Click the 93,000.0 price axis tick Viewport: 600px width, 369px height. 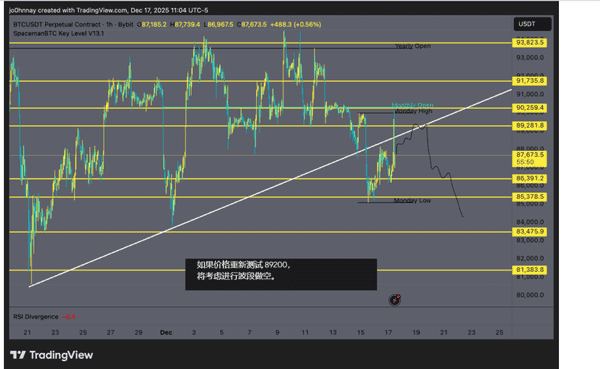[x=530, y=57]
